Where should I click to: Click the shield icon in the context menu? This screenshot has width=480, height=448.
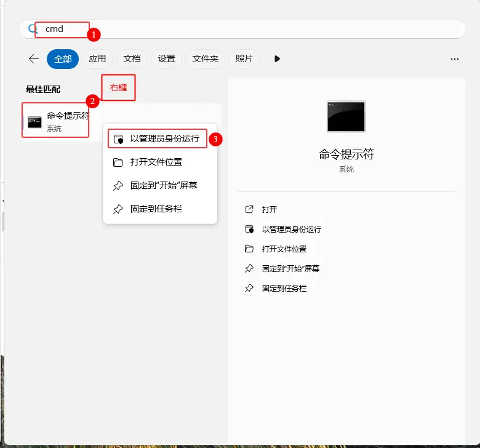pyautogui.click(x=119, y=140)
